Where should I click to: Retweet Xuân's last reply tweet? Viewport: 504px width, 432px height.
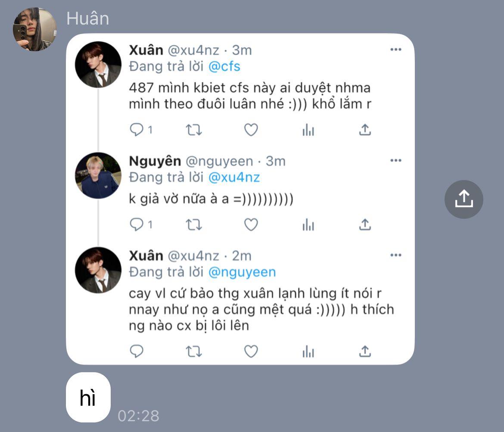[194, 351]
